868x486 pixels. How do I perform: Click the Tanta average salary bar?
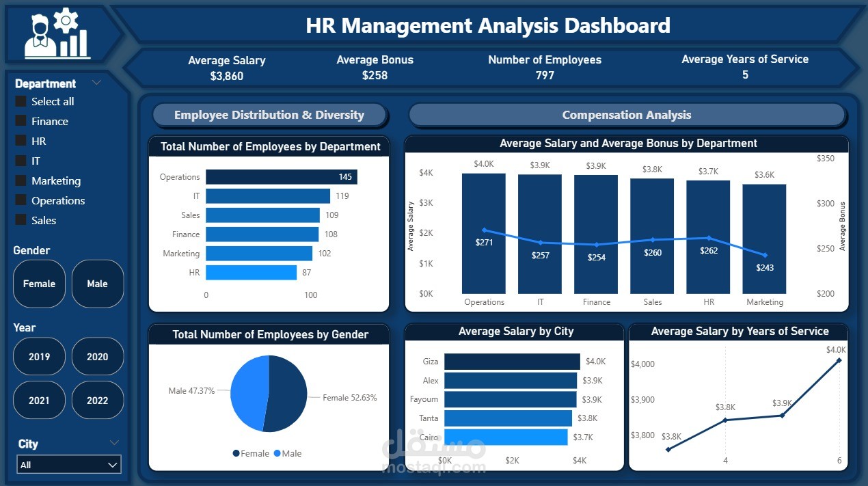pos(508,418)
